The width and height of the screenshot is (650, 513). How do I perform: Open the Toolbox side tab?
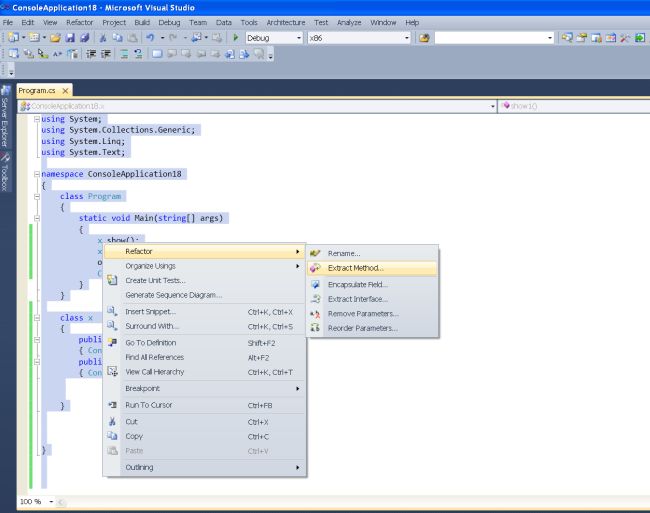pos(5,172)
